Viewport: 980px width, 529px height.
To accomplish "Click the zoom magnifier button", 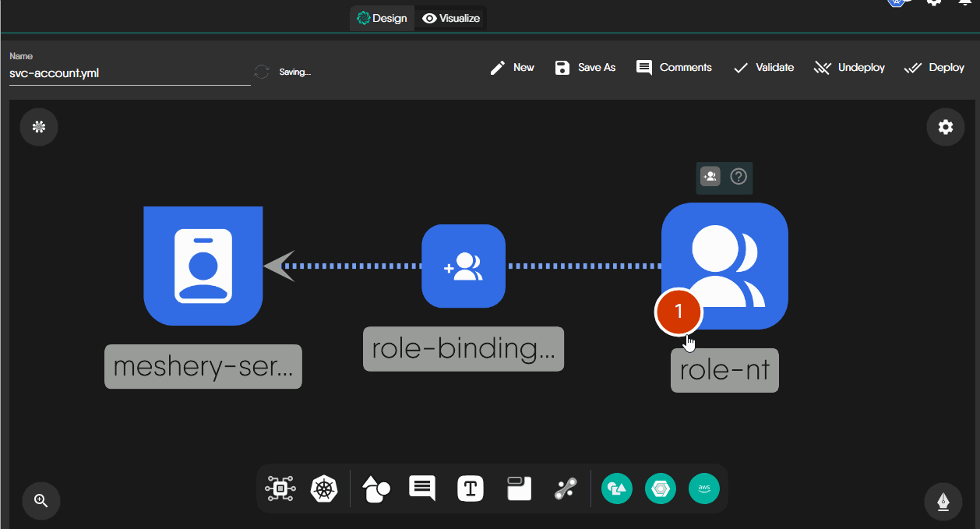I will pyautogui.click(x=41, y=501).
